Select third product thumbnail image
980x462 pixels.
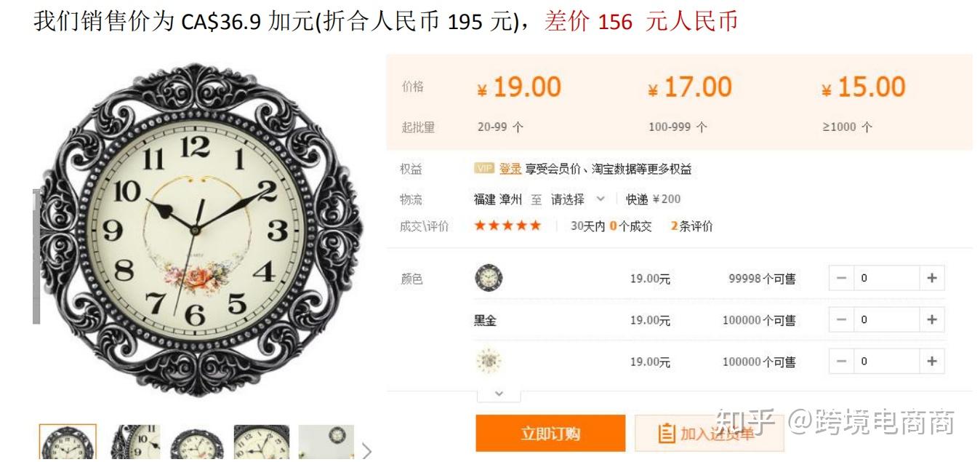point(196,444)
